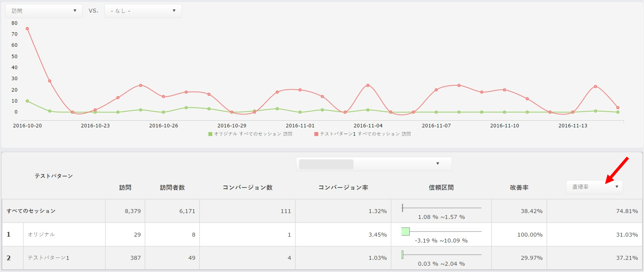The width and height of the screenshot is (644, 272).
Task: Click 信頼区間 column header
Action: coord(441,188)
